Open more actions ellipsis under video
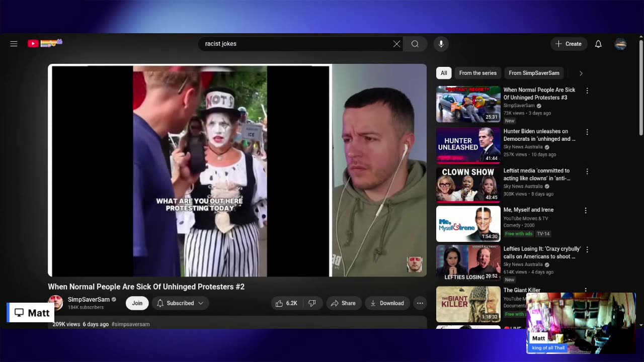This screenshot has height=362, width=644. tap(420, 303)
